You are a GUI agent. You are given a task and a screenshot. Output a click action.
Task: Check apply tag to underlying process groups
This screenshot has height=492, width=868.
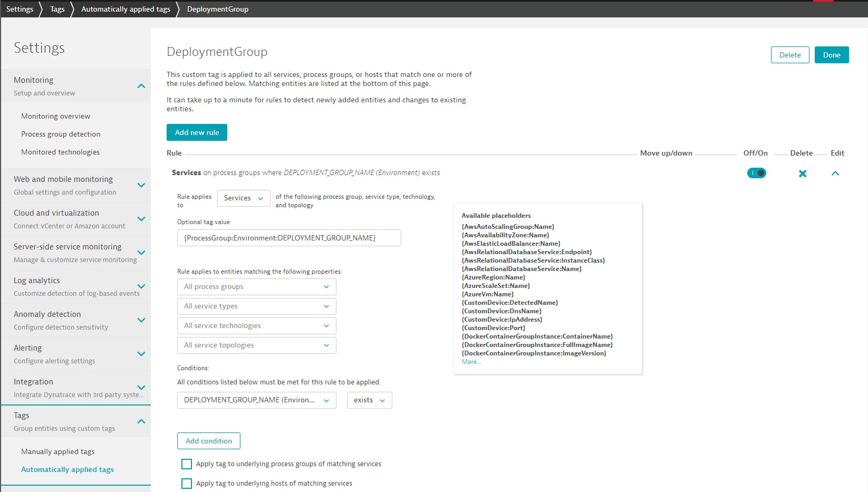pos(187,464)
